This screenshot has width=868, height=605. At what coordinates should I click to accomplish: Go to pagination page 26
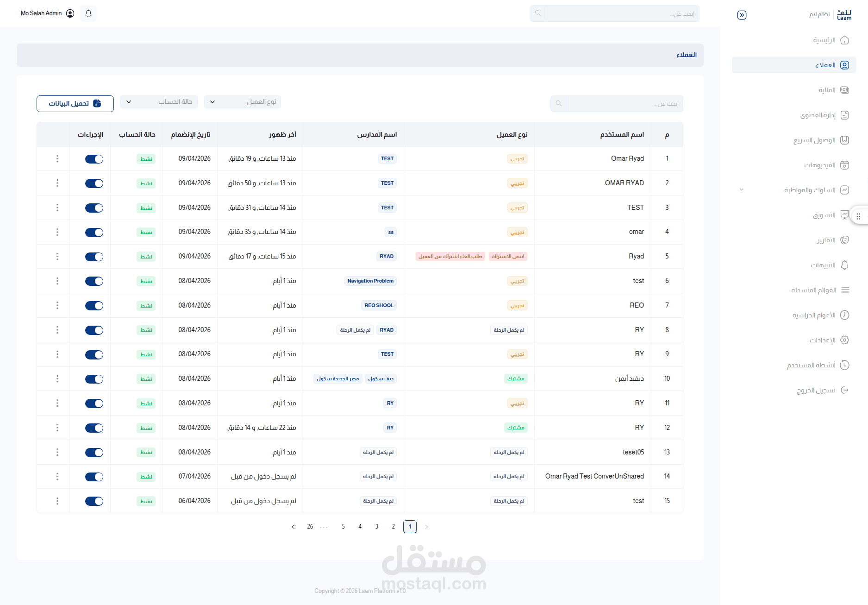pos(310,527)
